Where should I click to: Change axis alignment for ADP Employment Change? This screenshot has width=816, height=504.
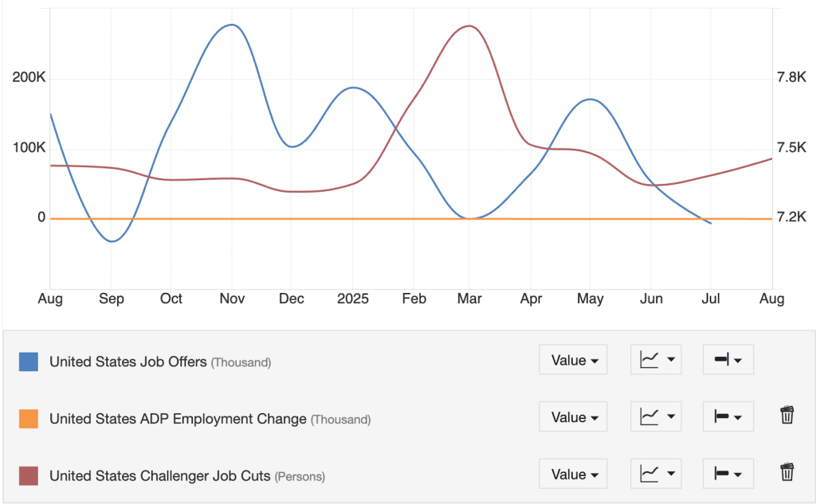[728, 417]
